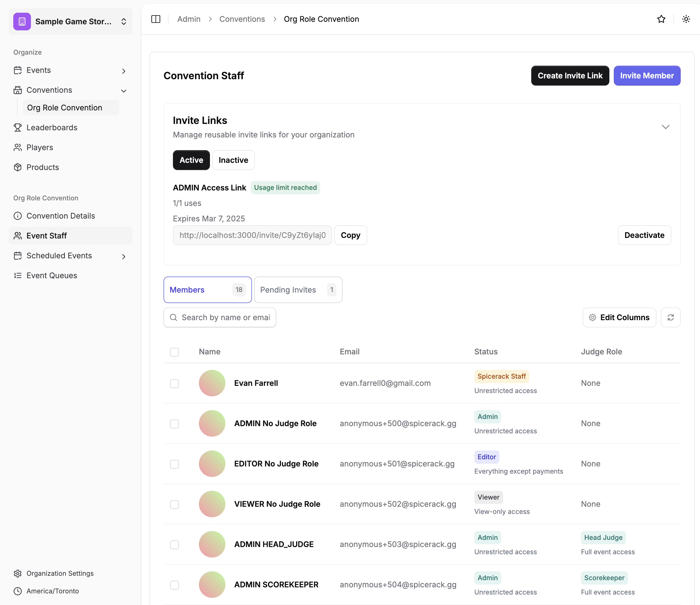Switch to Pending Invites tab

298,290
